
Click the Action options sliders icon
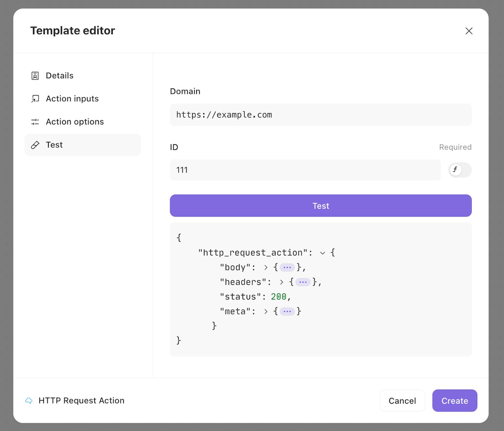click(35, 122)
